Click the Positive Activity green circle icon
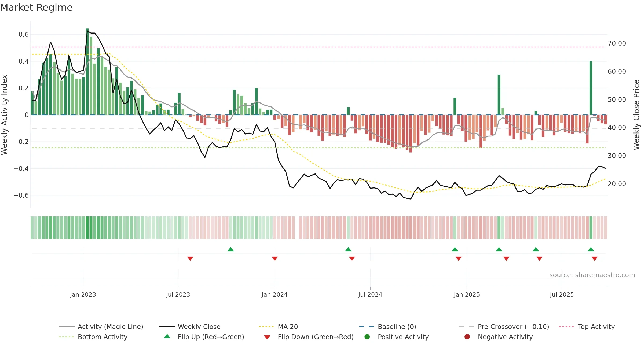 [367, 337]
